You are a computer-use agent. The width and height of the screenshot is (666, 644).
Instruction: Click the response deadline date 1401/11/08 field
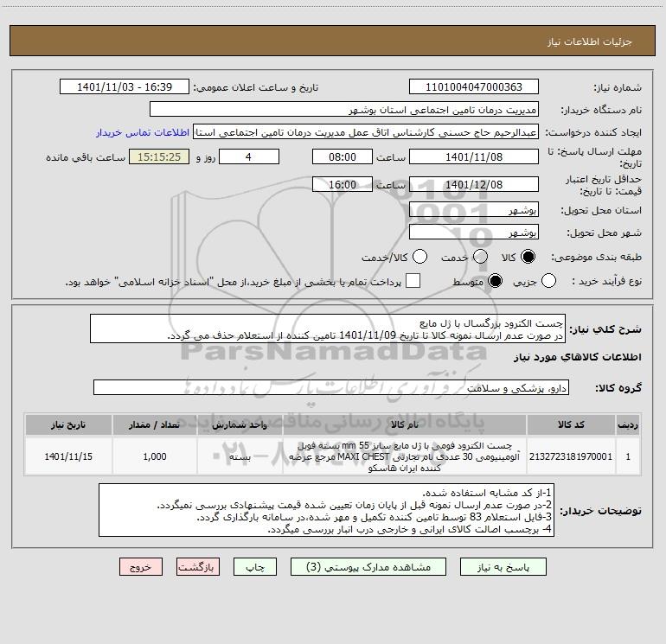(x=474, y=156)
